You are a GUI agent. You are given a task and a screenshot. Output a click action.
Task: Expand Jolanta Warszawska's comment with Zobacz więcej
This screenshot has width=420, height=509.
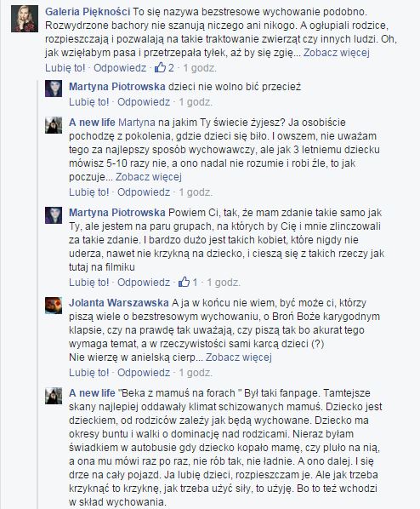[238, 357]
